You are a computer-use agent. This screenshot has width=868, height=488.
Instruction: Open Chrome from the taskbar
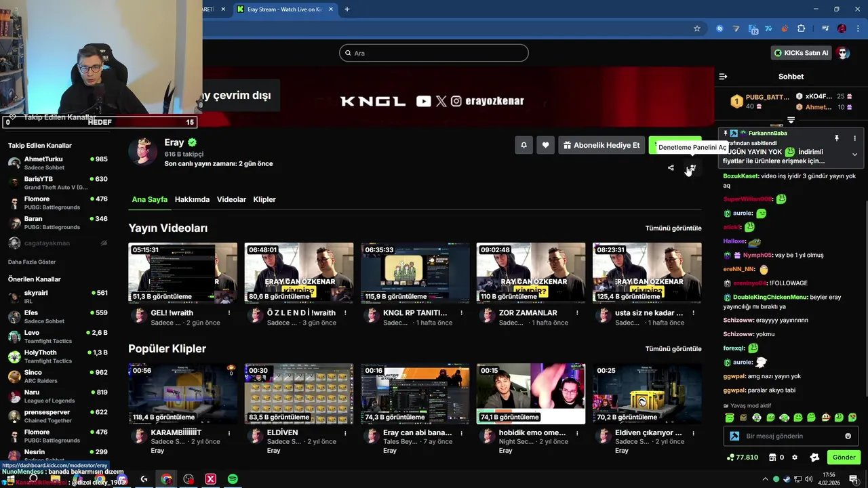(166, 479)
